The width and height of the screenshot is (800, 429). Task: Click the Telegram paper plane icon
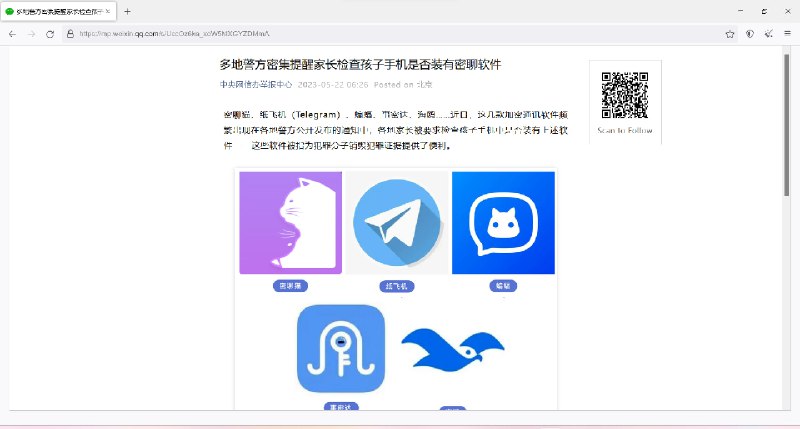396,223
